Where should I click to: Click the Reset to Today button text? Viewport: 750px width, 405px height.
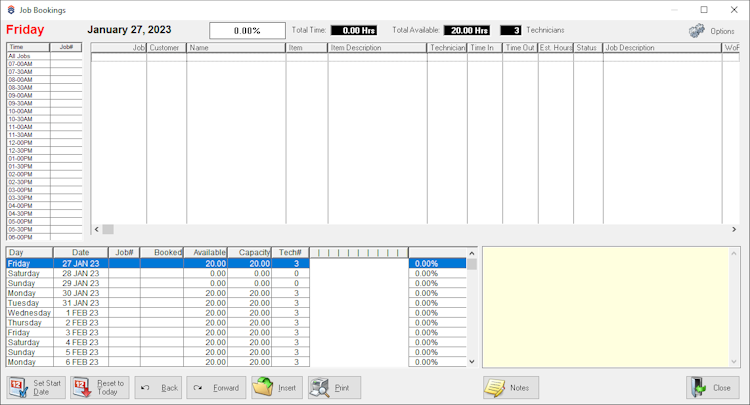(110, 387)
